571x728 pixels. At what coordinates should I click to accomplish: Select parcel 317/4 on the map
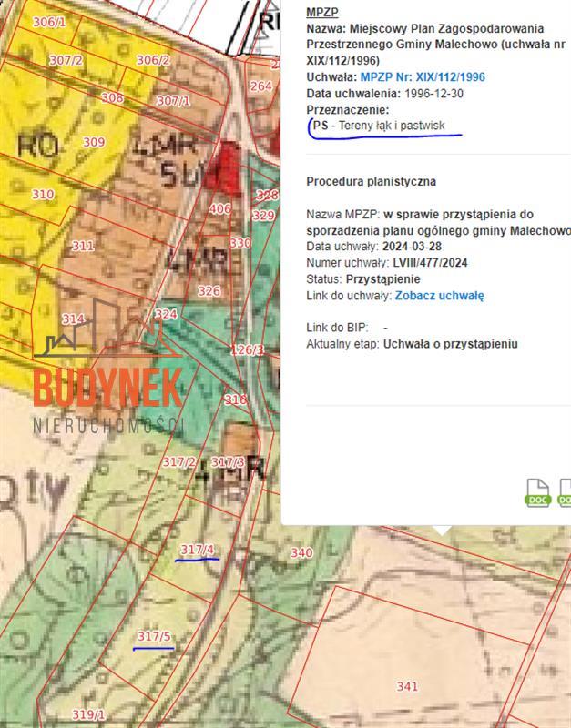pyautogui.click(x=197, y=550)
